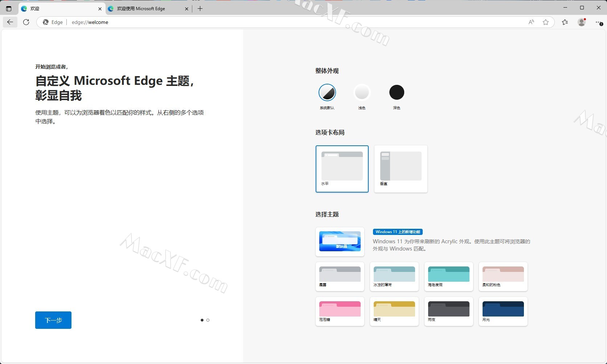The height and width of the screenshot is (364, 607).
Task: Apply the 雨夜 theme
Action: pyautogui.click(x=449, y=311)
